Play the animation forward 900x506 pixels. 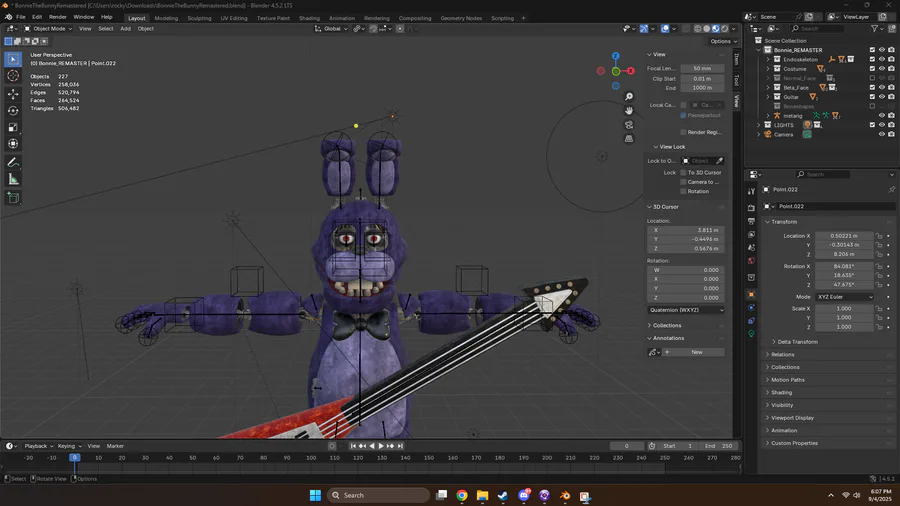(x=381, y=446)
